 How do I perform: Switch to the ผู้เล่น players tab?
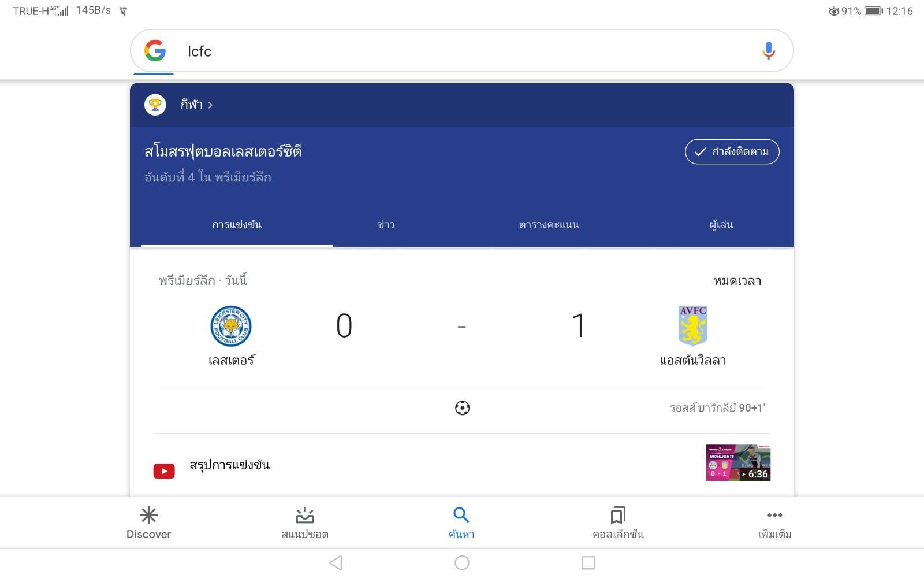(x=721, y=225)
